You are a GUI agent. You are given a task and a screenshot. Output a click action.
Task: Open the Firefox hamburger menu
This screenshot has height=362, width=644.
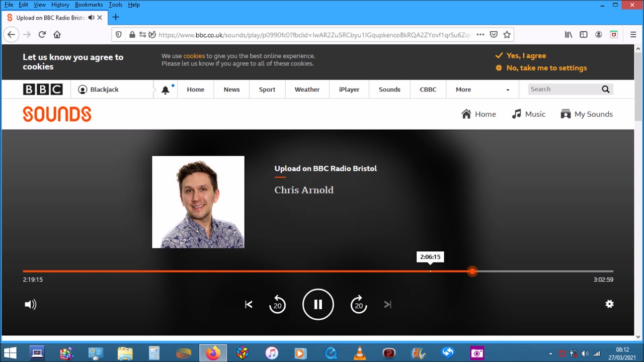(x=633, y=35)
